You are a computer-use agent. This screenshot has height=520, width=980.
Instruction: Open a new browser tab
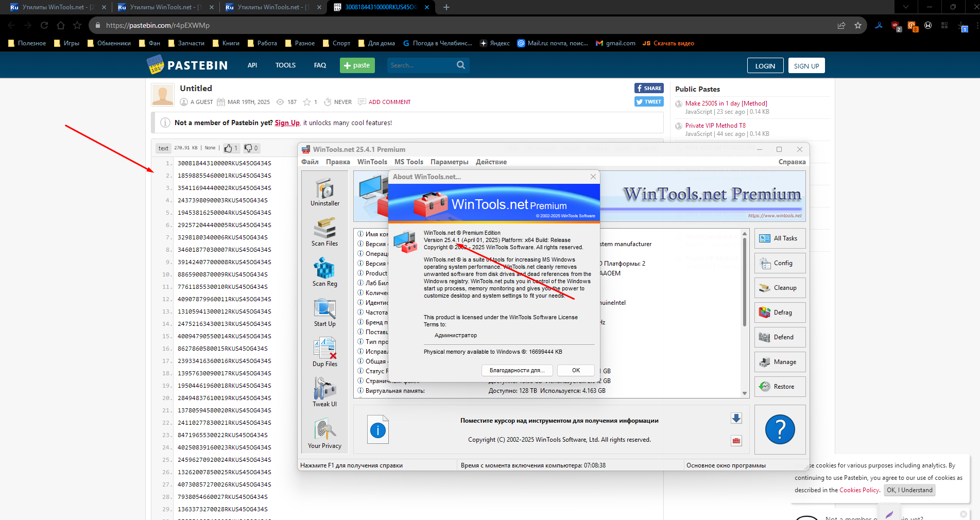[x=446, y=7]
